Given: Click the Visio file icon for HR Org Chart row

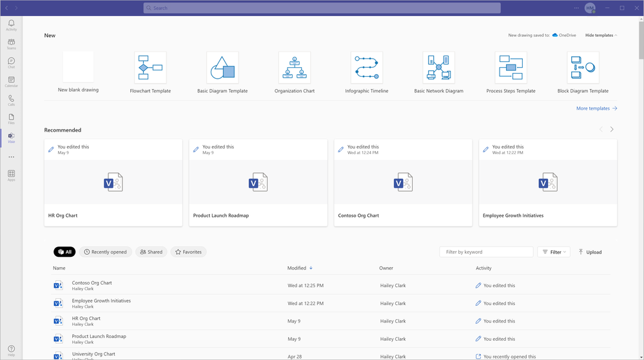Looking at the screenshot, I should coord(58,321).
